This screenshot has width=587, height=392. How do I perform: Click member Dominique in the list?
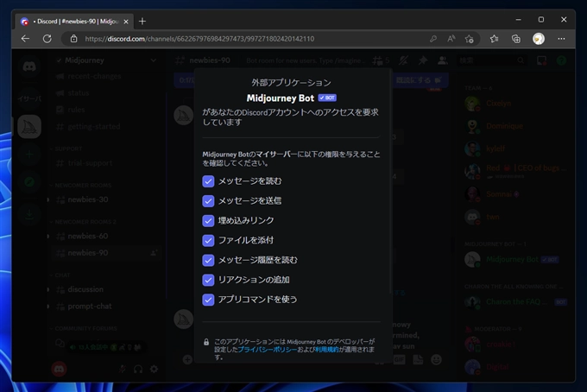point(505,126)
